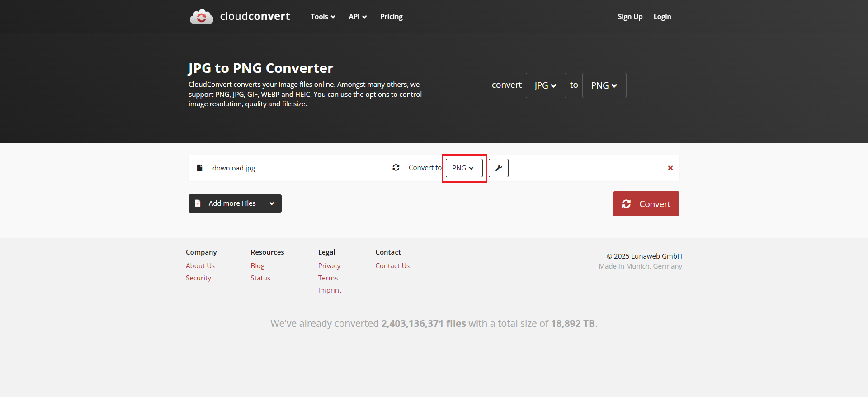
Task: Expand the PNG dropdown in download.jpg row
Action: pyautogui.click(x=464, y=168)
